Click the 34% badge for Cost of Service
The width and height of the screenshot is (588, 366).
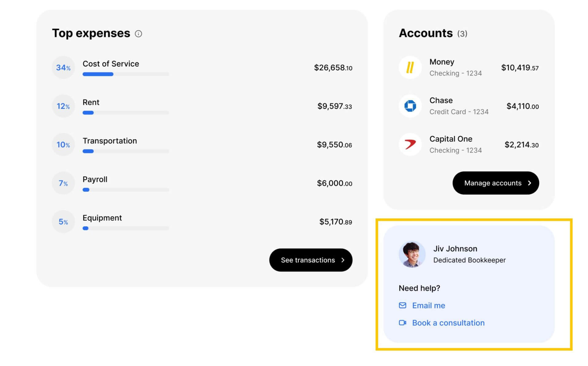pos(63,68)
